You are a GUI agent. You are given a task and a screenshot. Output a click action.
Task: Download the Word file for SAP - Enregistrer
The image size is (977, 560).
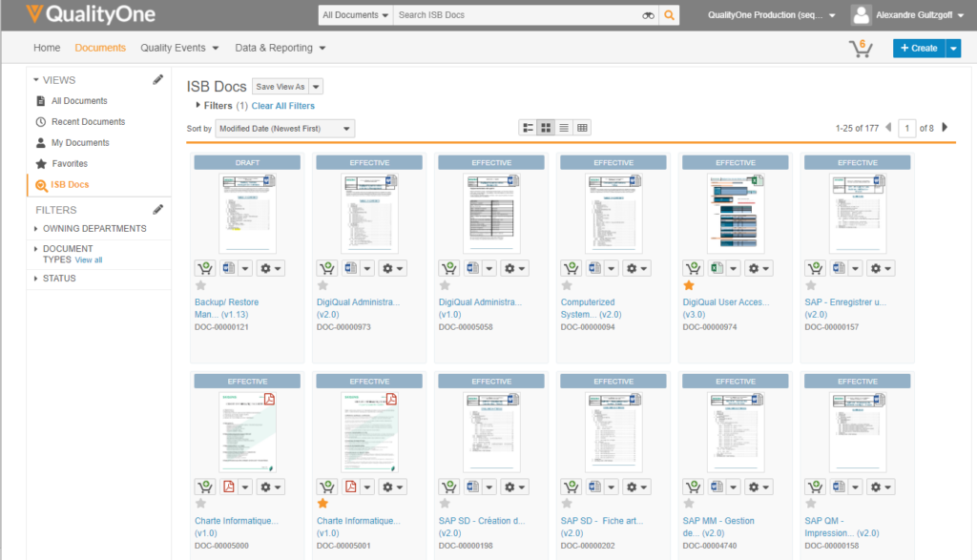840,268
